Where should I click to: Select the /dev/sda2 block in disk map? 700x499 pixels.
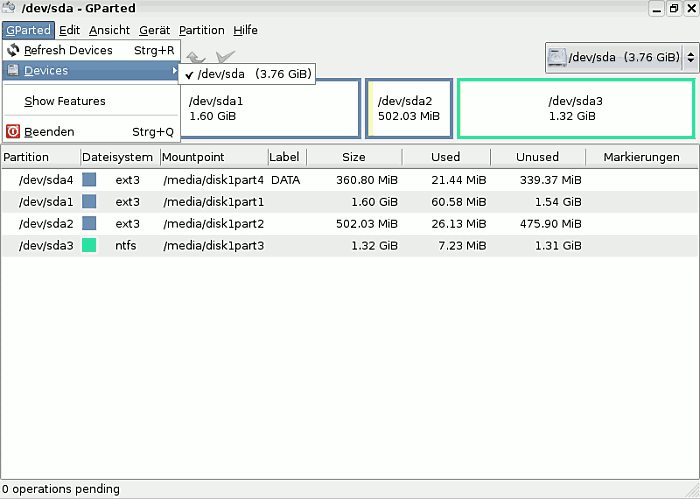pyautogui.click(x=408, y=108)
